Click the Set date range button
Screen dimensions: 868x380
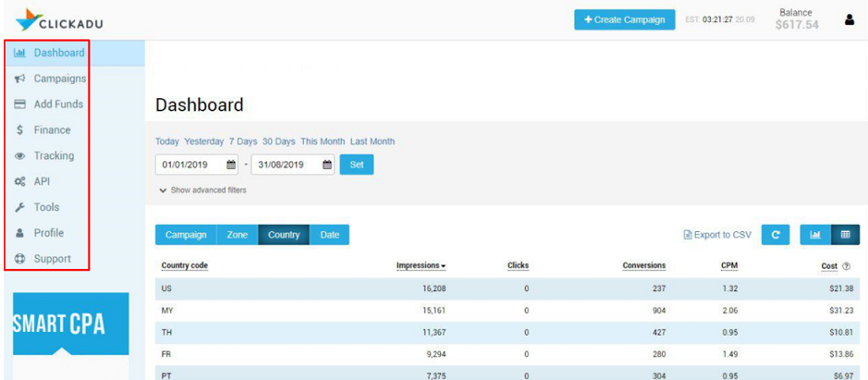pyautogui.click(x=357, y=165)
